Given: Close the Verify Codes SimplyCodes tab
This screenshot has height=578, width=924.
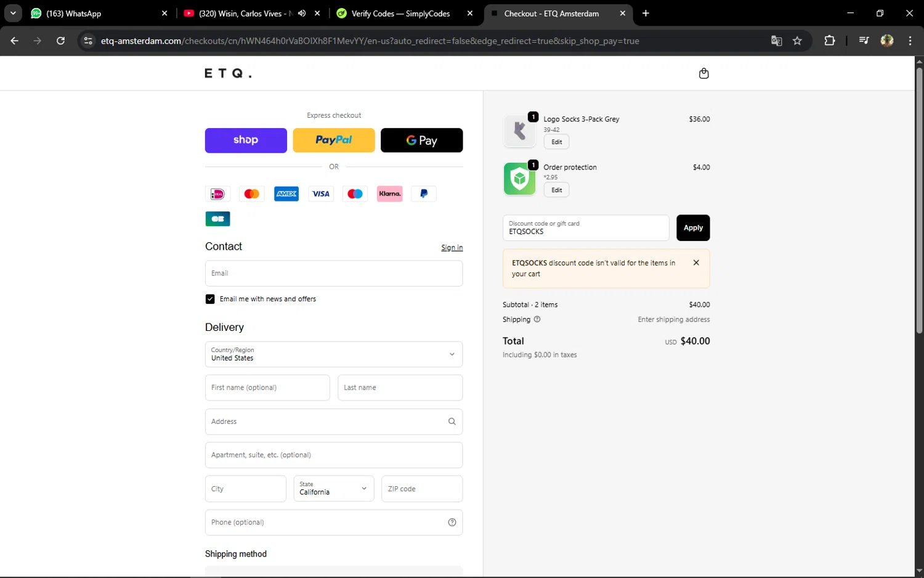Looking at the screenshot, I should (470, 13).
